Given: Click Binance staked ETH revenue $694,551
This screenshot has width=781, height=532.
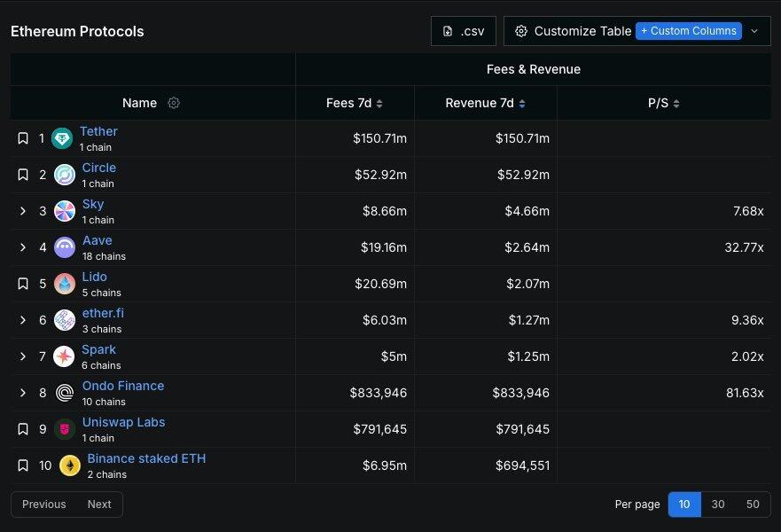Looking at the screenshot, I should (x=522, y=465).
